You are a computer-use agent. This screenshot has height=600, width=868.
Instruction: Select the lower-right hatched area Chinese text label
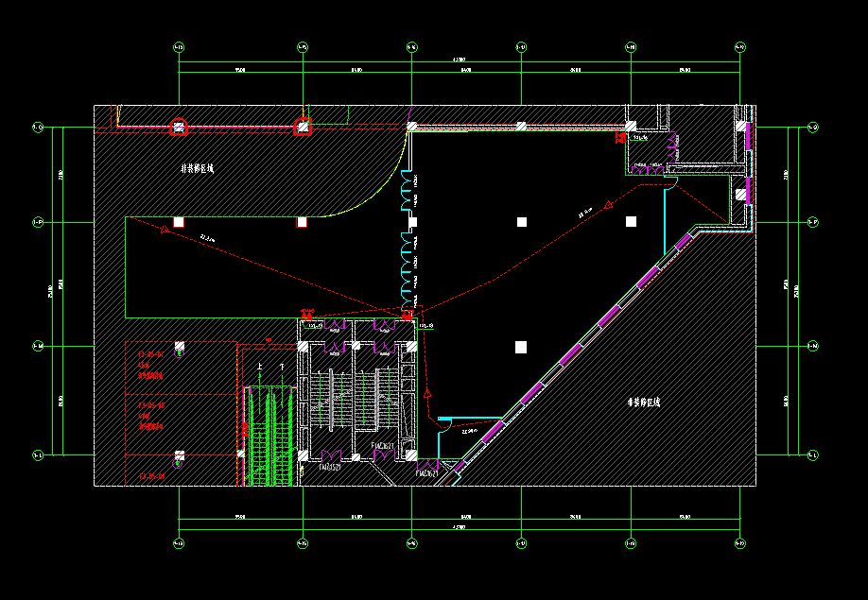(x=644, y=403)
